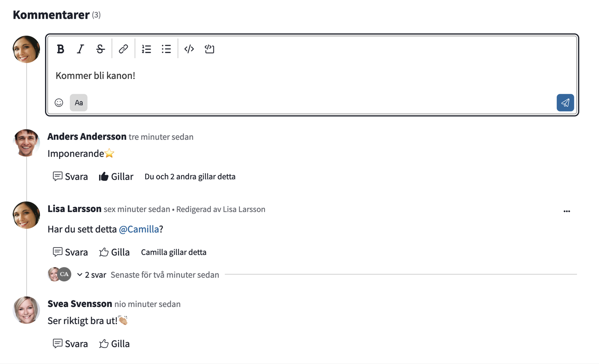599x364 pixels.
Task: Expand the 2 svar replies thread
Action: tap(92, 275)
